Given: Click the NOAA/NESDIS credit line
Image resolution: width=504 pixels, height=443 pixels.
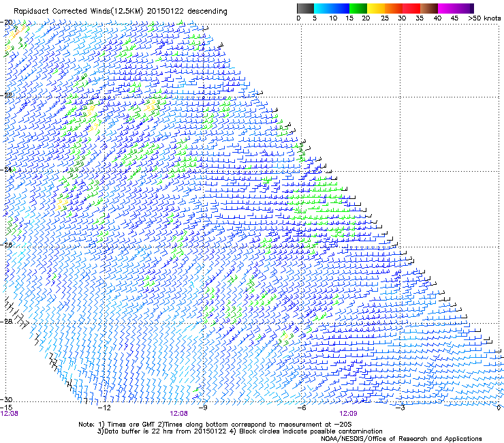Looking at the screenshot, I should point(401,439).
